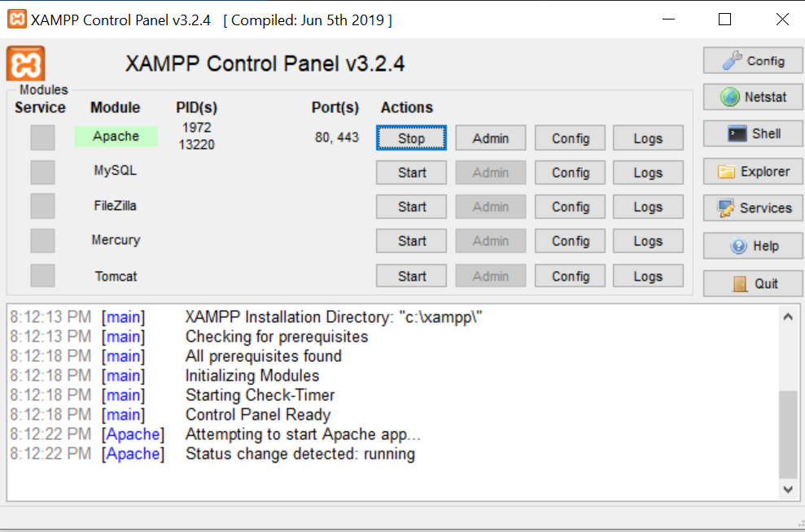Stop the Apache module
805x532 pixels.
[411, 138]
